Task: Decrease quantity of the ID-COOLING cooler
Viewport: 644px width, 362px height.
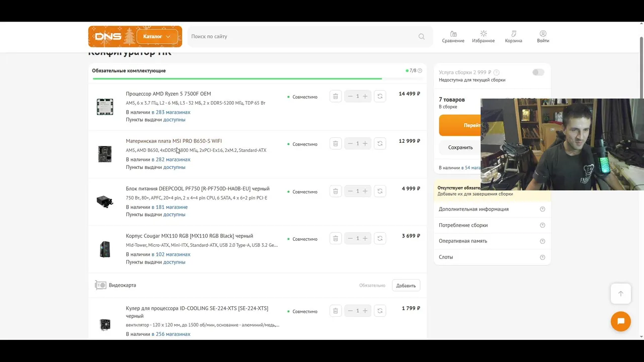Action: (350, 311)
